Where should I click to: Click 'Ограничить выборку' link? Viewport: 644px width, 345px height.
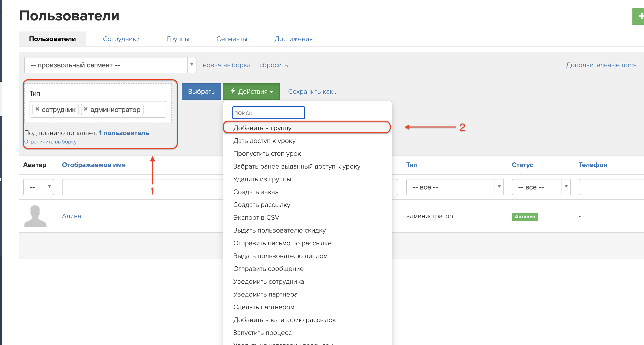[x=50, y=142]
